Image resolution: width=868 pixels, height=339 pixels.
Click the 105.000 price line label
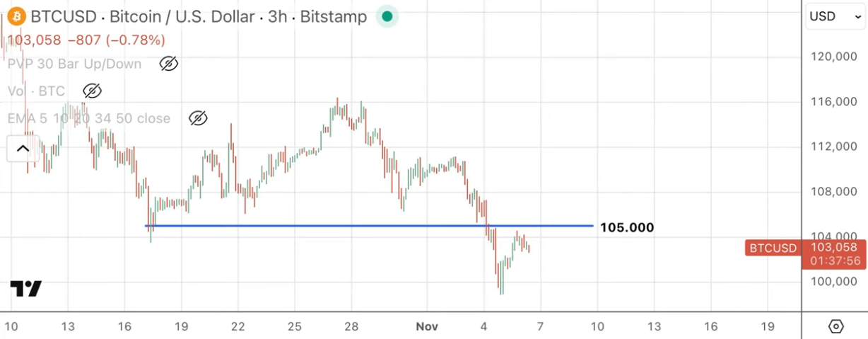click(x=627, y=227)
